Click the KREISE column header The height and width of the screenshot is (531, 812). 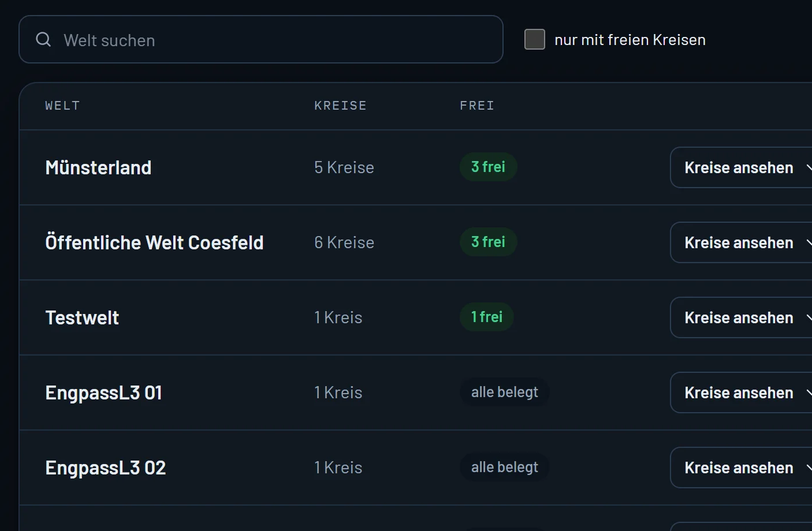[x=340, y=106]
